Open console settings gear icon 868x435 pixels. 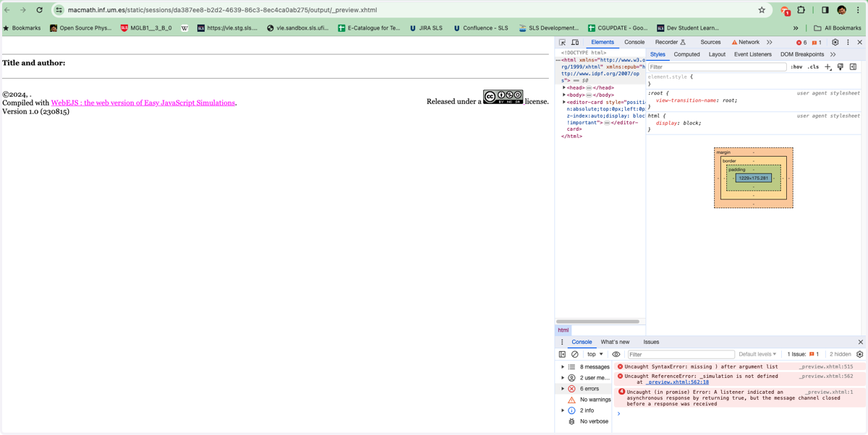pyautogui.click(x=860, y=355)
